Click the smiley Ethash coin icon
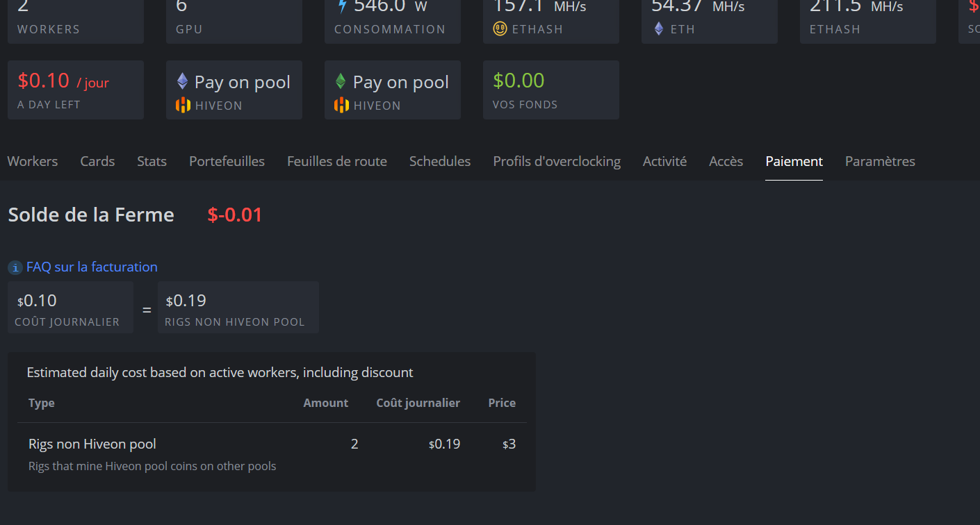980x525 pixels. coord(500,29)
